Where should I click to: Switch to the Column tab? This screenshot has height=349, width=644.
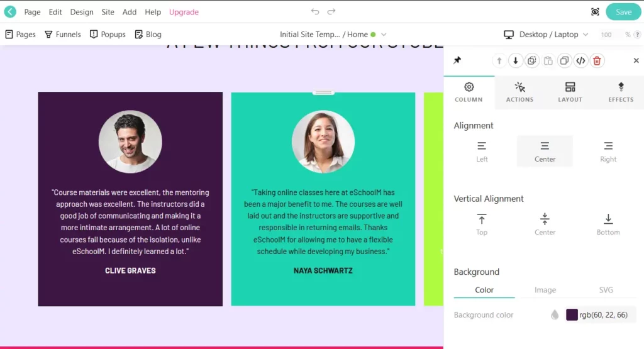point(469,92)
